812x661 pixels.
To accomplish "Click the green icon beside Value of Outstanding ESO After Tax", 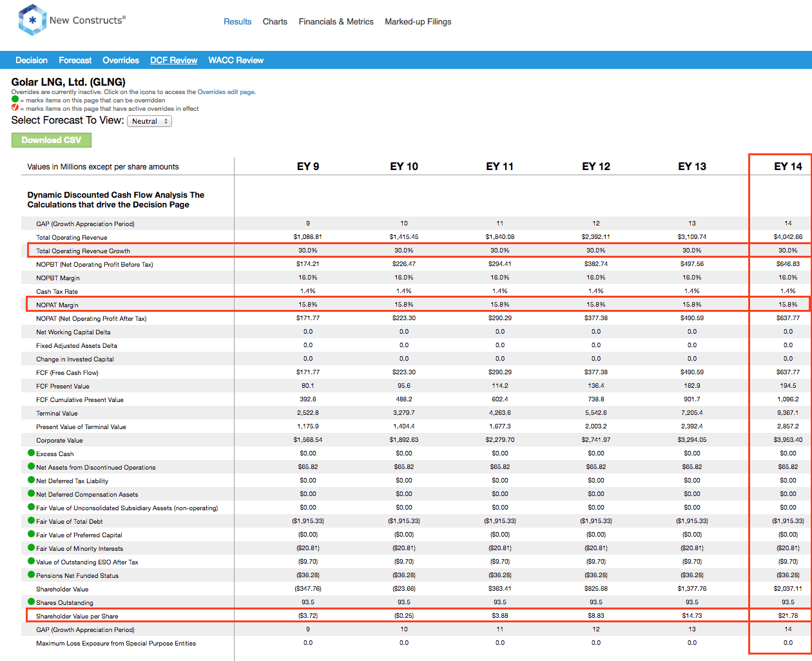I will [32, 561].
